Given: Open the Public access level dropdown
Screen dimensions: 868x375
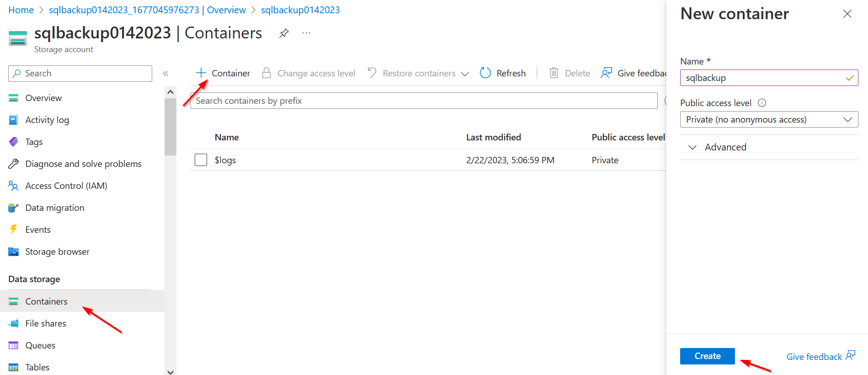Looking at the screenshot, I should pos(769,119).
